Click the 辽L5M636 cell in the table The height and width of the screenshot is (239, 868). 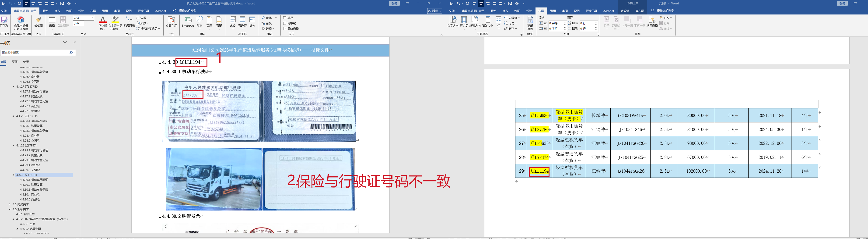[x=539, y=115]
